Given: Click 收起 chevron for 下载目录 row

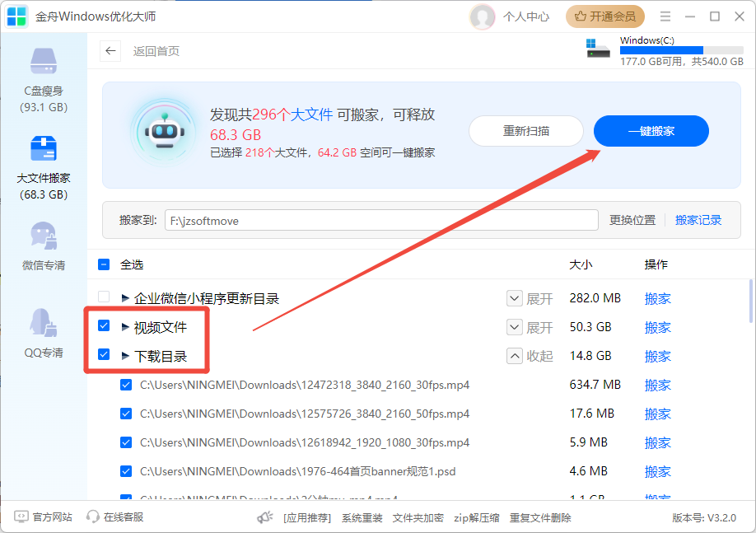Looking at the screenshot, I should [x=515, y=357].
